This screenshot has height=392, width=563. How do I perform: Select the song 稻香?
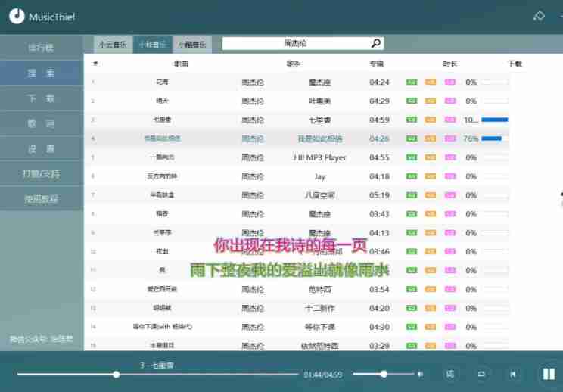tap(162, 214)
